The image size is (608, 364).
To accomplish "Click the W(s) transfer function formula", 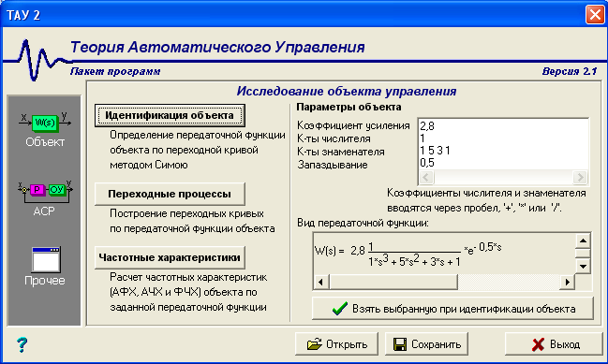I will 408,254.
